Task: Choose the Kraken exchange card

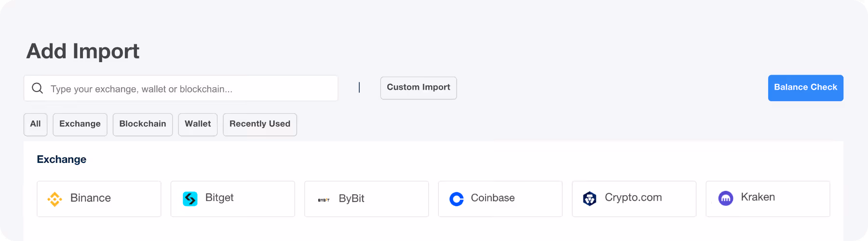Action: (768, 199)
